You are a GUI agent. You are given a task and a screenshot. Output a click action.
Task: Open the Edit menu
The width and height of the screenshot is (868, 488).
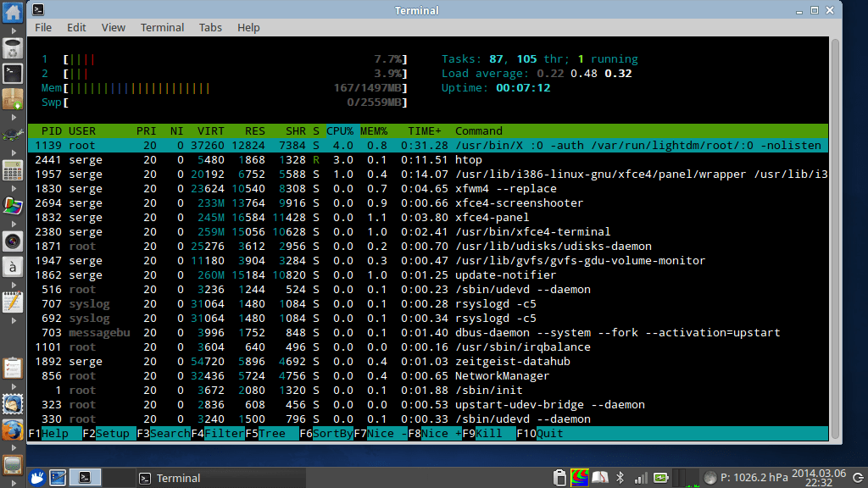[x=76, y=28]
